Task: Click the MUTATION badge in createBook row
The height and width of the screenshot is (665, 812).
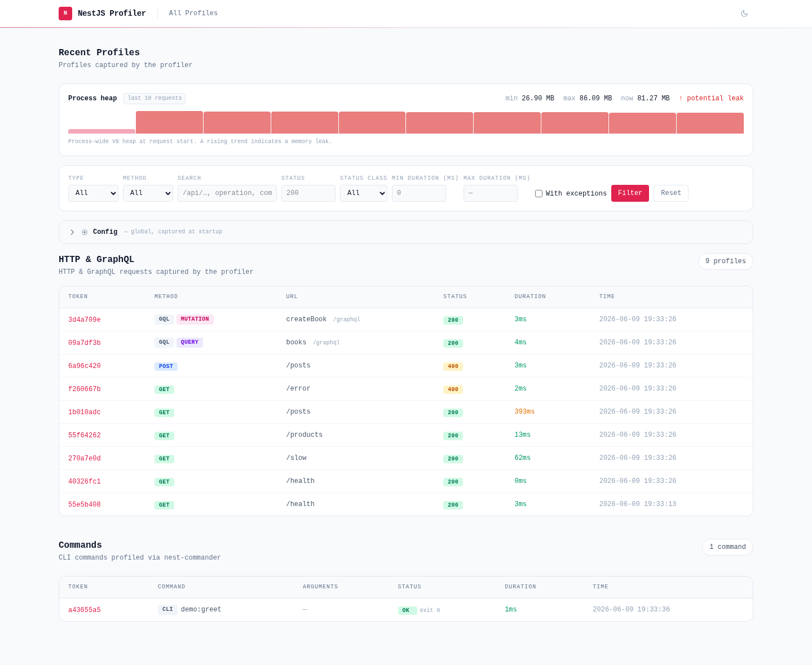Action: [x=195, y=320]
